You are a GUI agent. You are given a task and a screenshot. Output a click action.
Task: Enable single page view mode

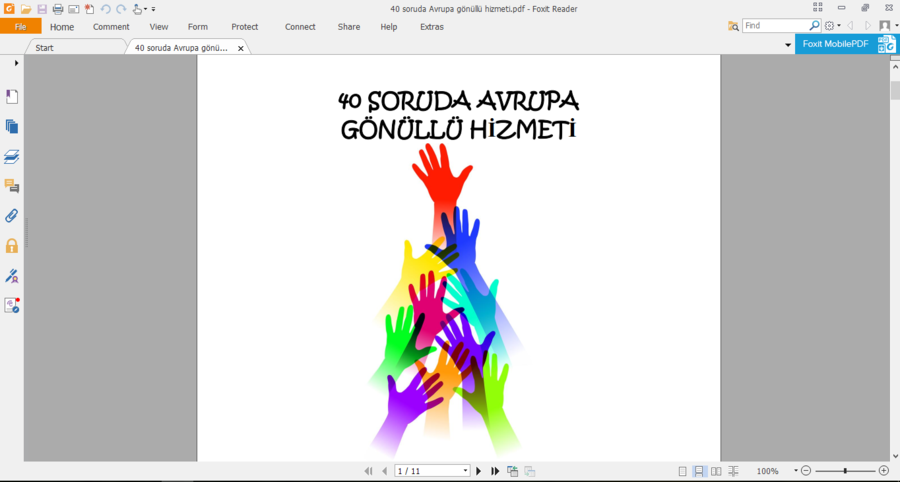pos(683,471)
